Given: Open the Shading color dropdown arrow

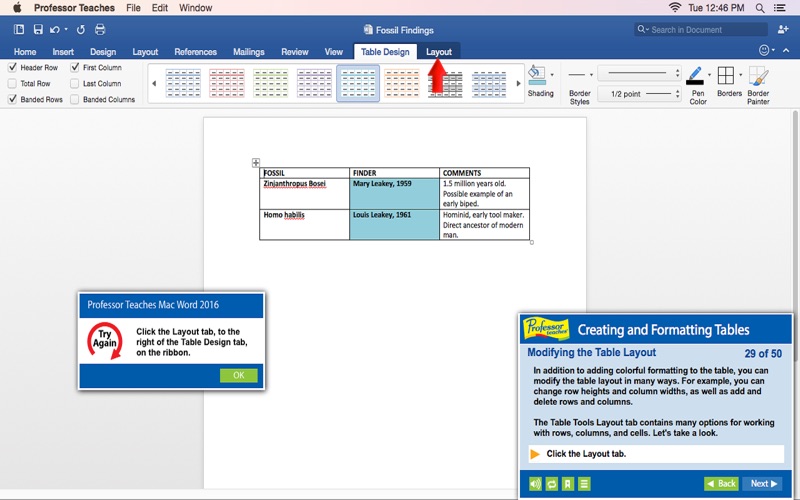Looking at the screenshot, I should (x=552, y=75).
